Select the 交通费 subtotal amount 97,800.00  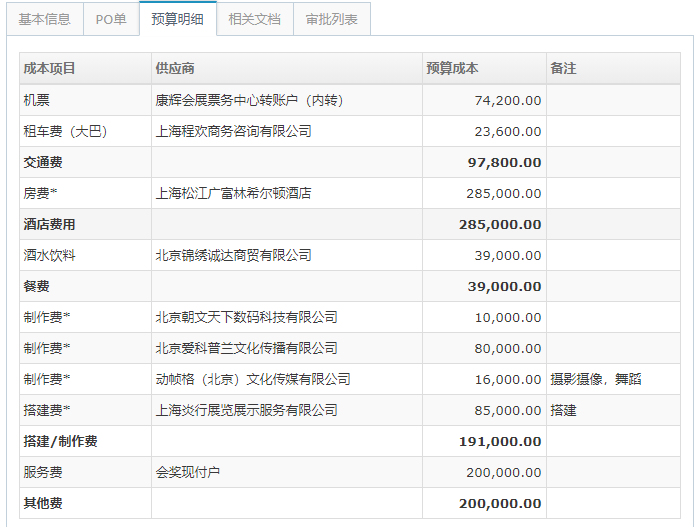tap(504, 162)
